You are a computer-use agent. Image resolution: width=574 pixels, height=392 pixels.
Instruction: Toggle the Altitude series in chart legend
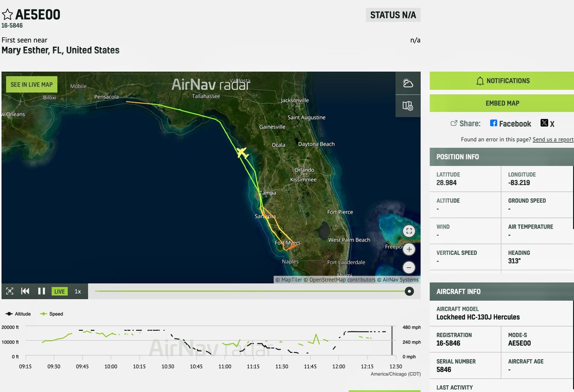point(18,314)
